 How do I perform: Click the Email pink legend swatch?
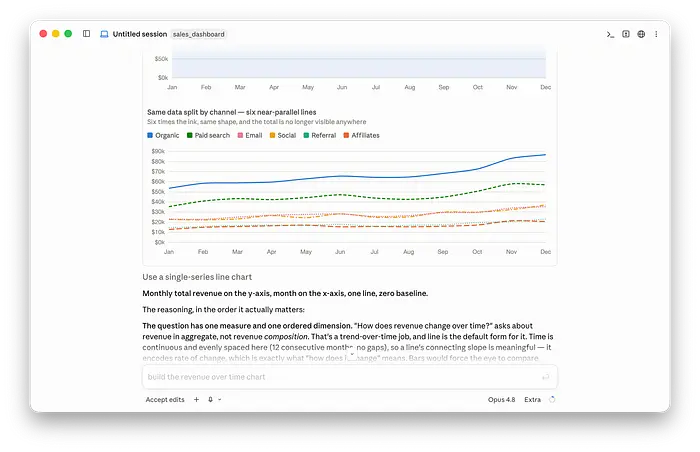[x=240, y=135]
